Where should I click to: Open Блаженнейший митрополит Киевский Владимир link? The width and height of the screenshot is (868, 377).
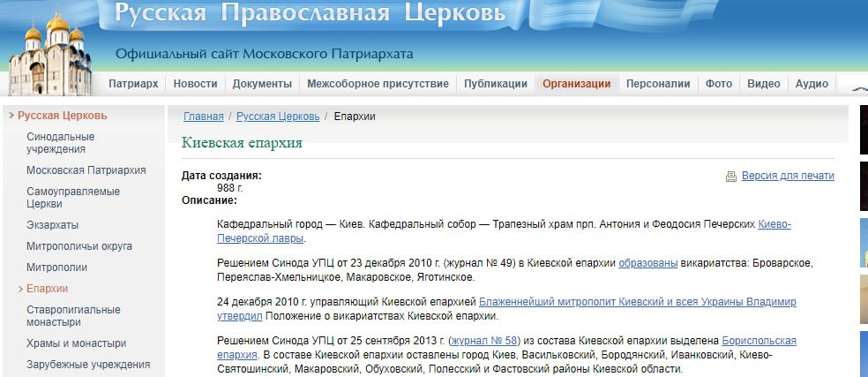637,302
